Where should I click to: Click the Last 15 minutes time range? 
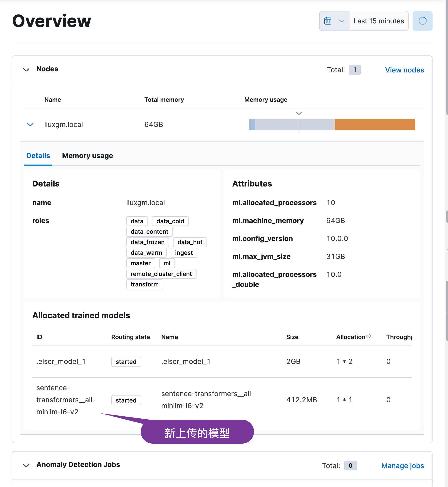(x=378, y=21)
